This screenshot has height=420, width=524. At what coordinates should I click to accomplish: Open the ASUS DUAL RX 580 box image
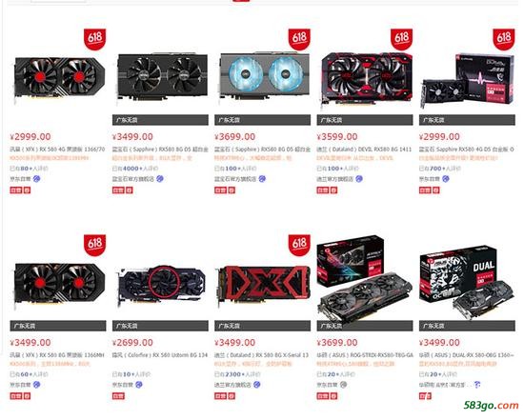[467, 279]
